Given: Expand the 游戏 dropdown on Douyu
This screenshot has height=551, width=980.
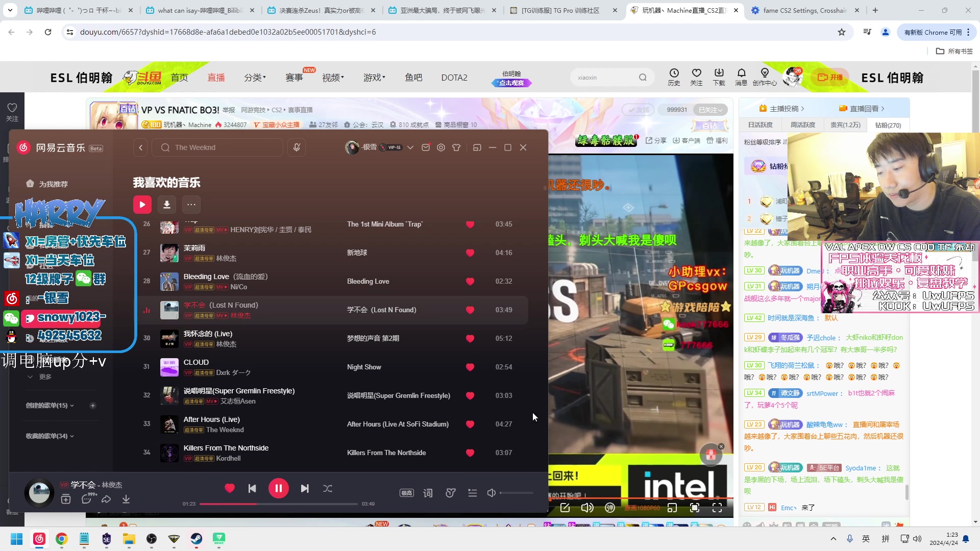Looking at the screenshot, I should coord(374,78).
